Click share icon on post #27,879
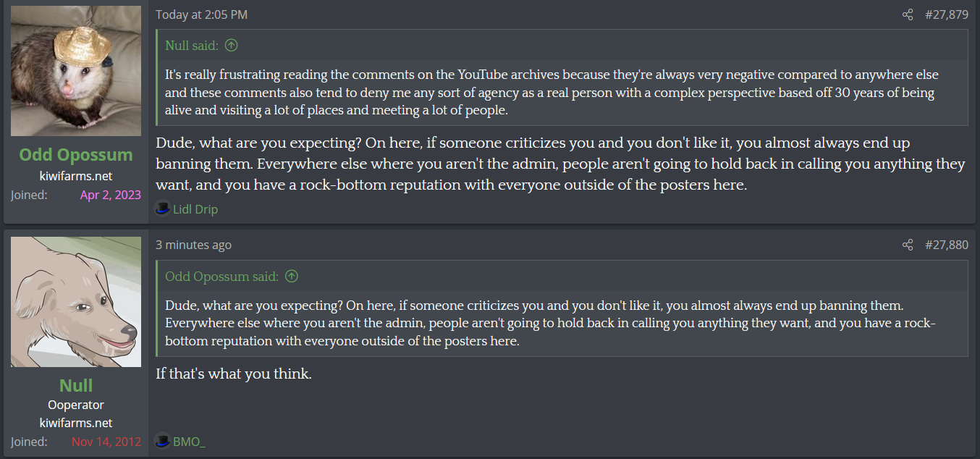The image size is (980, 459). [x=908, y=14]
